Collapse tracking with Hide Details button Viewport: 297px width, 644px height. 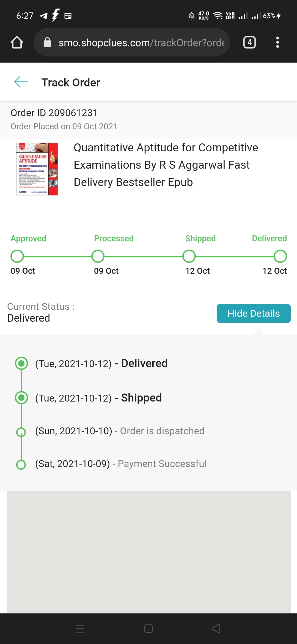click(254, 313)
